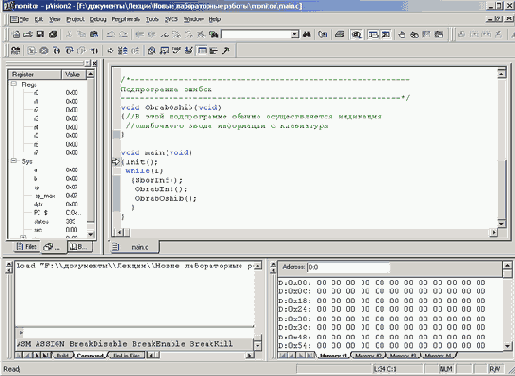
Task: Select the Memory #2 tab
Action: pos(368,356)
